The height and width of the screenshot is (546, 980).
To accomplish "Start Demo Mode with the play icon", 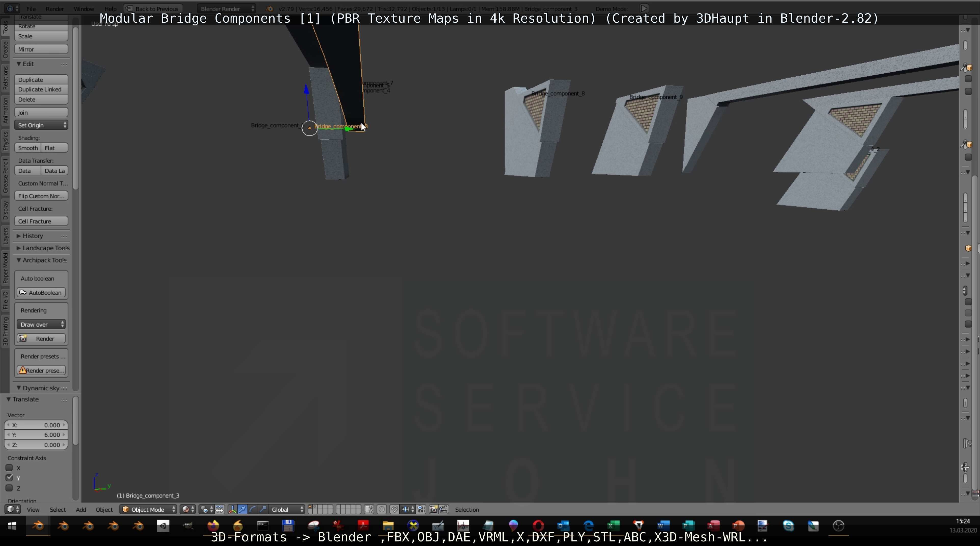I will (644, 8).
